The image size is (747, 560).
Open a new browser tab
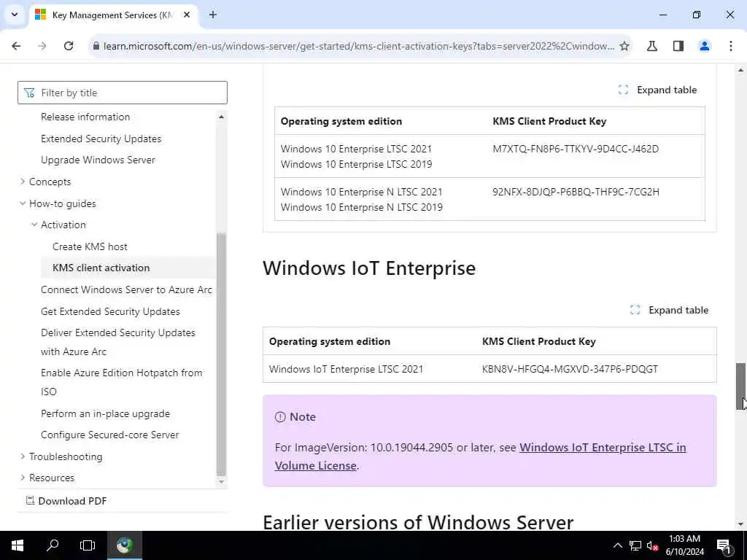213,15
